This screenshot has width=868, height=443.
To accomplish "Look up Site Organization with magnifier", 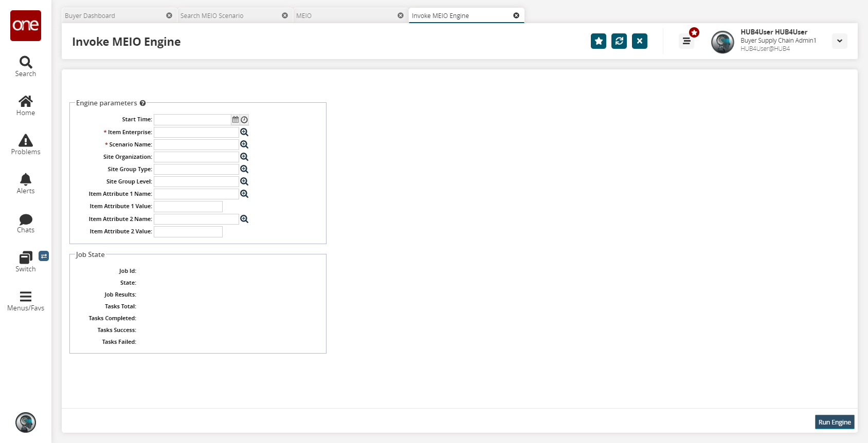I will 244,157.
